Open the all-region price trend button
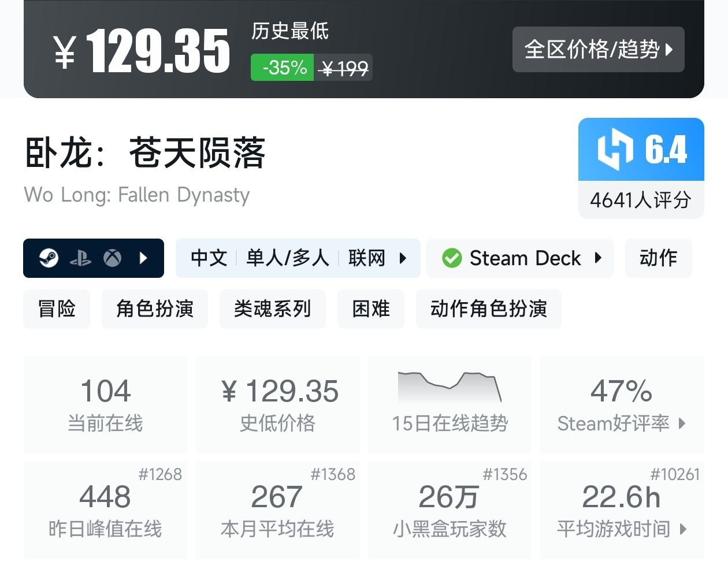 click(598, 49)
